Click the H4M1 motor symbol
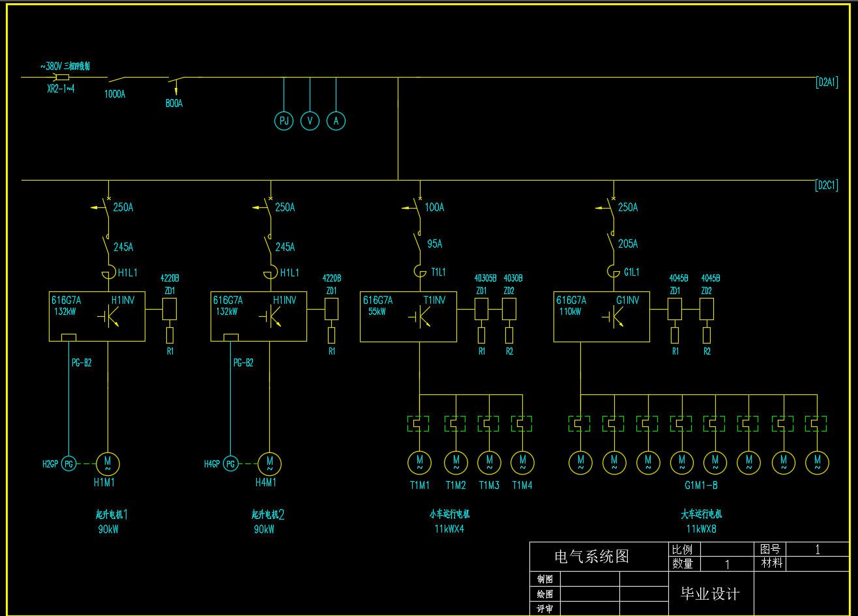The width and height of the screenshot is (858, 616). (269, 463)
